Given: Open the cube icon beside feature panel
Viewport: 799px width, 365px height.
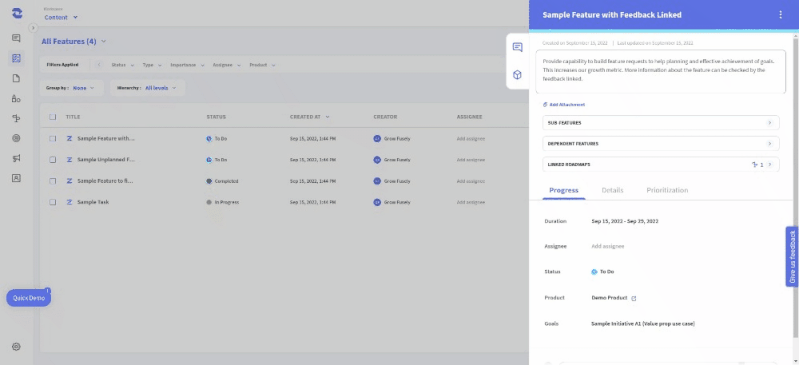Looking at the screenshot, I should (x=517, y=75).
